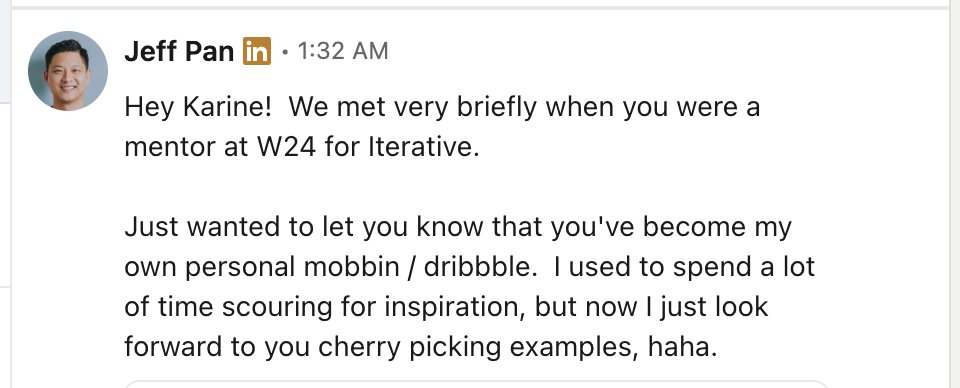
Task: Click the line starting "Just wanted to let you know"
Action: click(458, 228)
